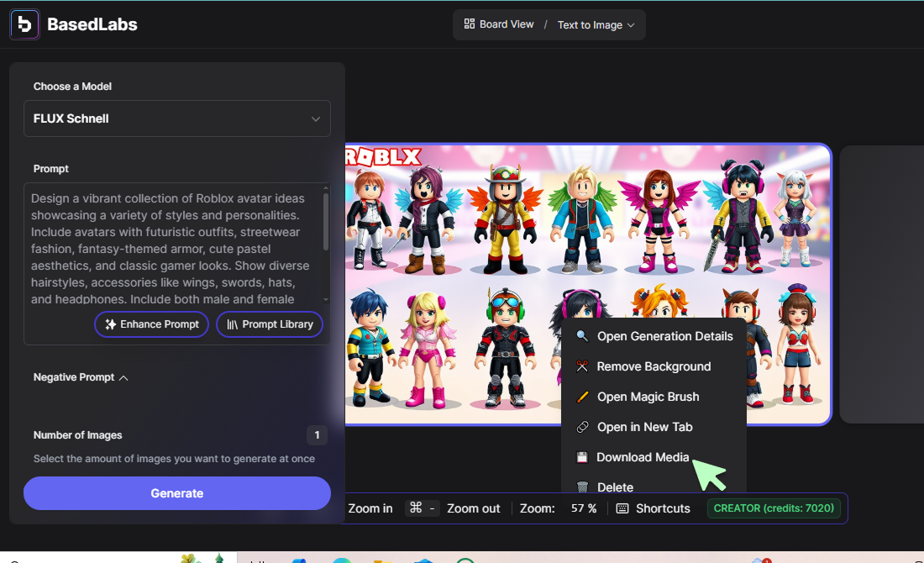924x563 pixels.
Task: Collapse the Negative Prompt section
Action: [81, 377]
